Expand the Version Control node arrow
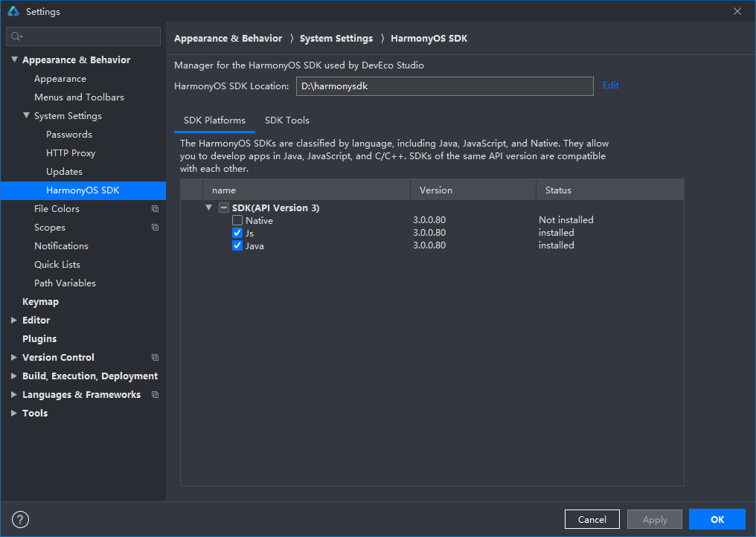The width and height of the screenshot is (756, 537). 14,357
